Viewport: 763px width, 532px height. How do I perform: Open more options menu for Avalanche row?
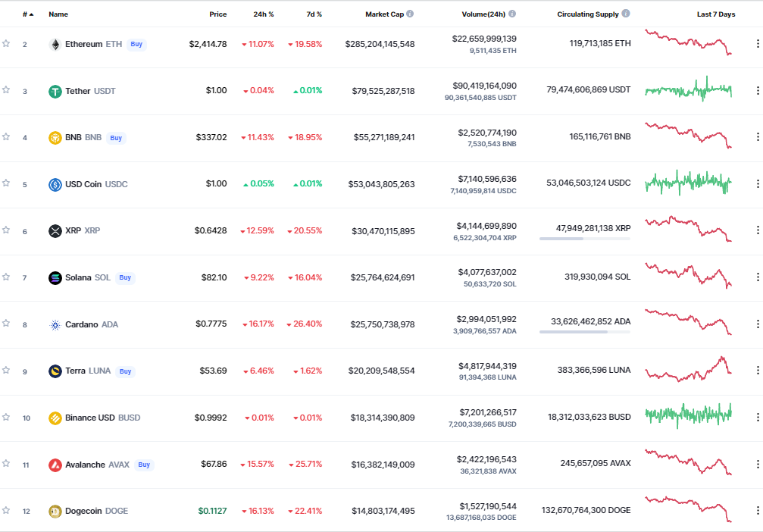point(758,464)
